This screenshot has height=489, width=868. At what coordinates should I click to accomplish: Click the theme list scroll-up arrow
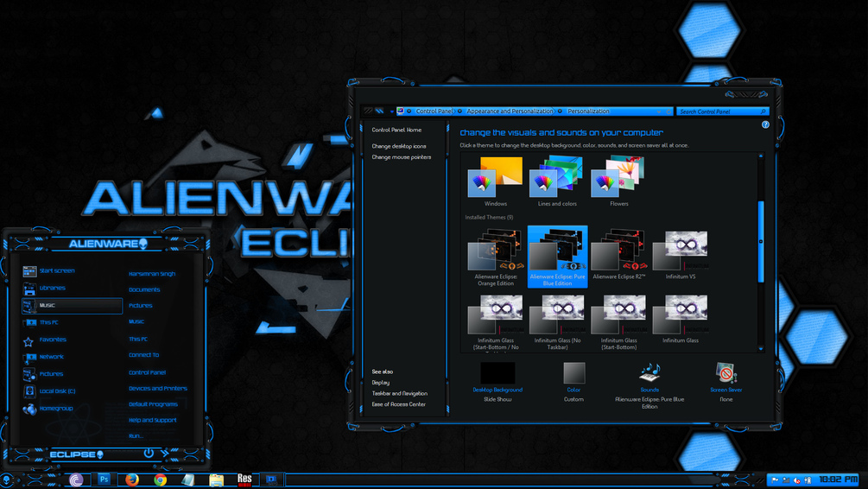click(x=761, y=156)
